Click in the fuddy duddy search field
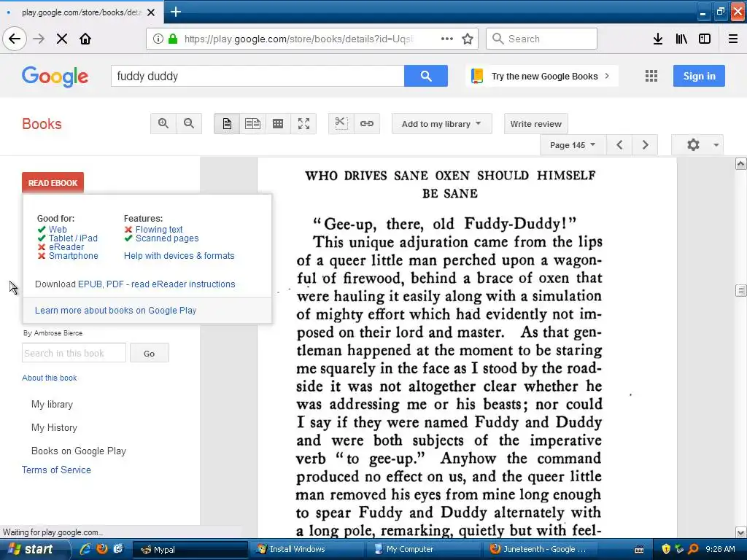Screen dimensions: 747x560 coord(258,76)
